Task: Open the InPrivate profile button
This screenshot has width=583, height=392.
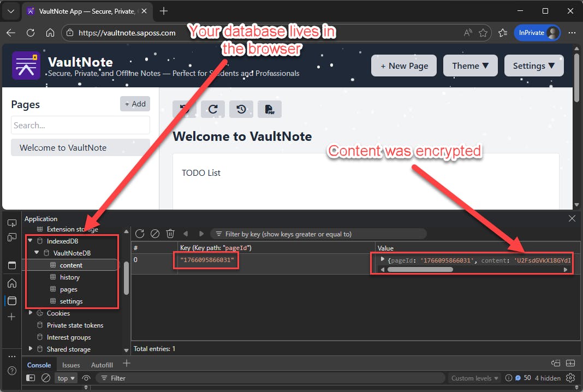Action: tap(537, 33)
